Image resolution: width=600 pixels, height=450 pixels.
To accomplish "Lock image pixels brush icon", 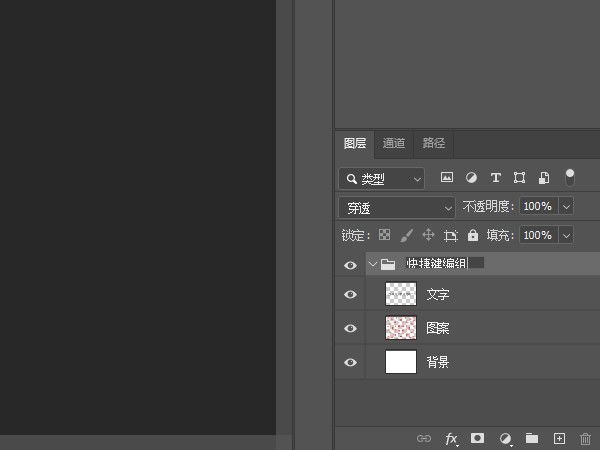I will [406, 235].
